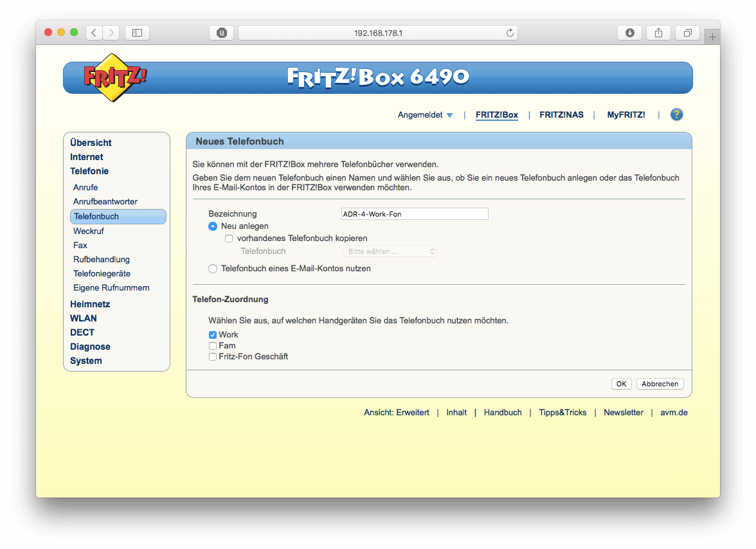Select the Neu anlegen radio button
Viewport: 756px width, 549px height.
click(213, 226)
